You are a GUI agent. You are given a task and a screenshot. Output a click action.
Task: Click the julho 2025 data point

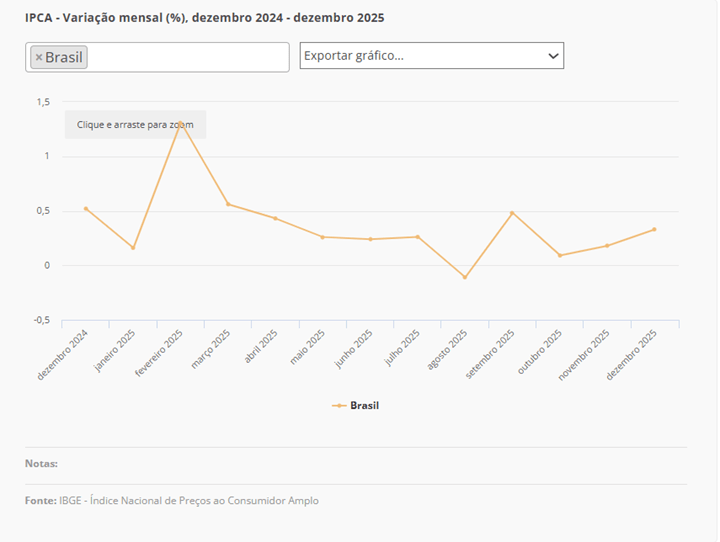(x=417, y=237)
